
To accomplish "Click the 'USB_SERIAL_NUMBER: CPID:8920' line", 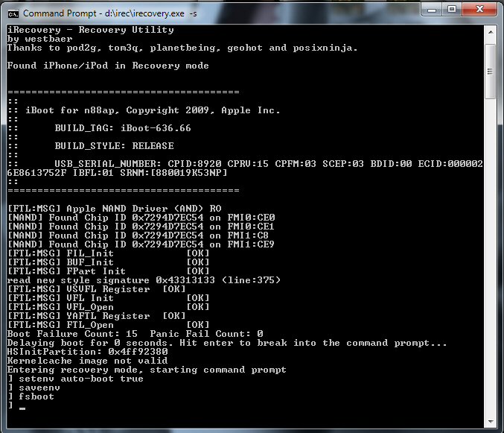I will (245, 164).
